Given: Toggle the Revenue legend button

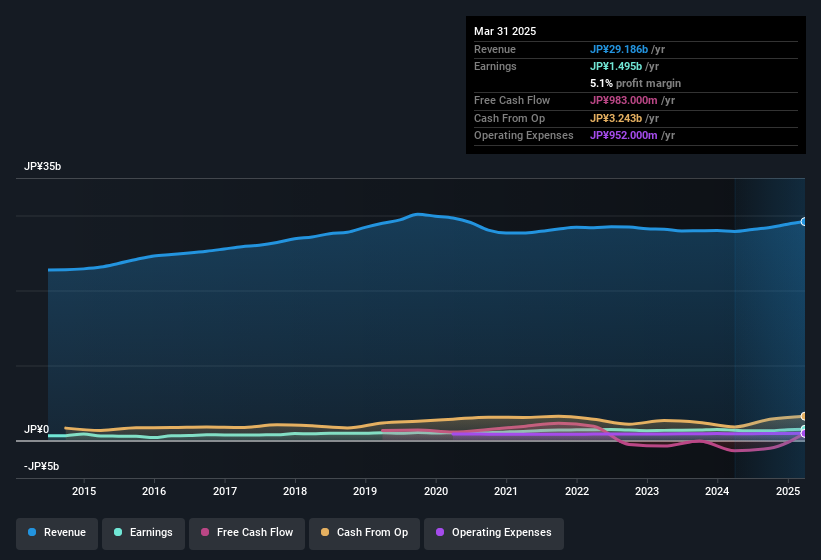Looking at the screenshot, I should [57, 533].
